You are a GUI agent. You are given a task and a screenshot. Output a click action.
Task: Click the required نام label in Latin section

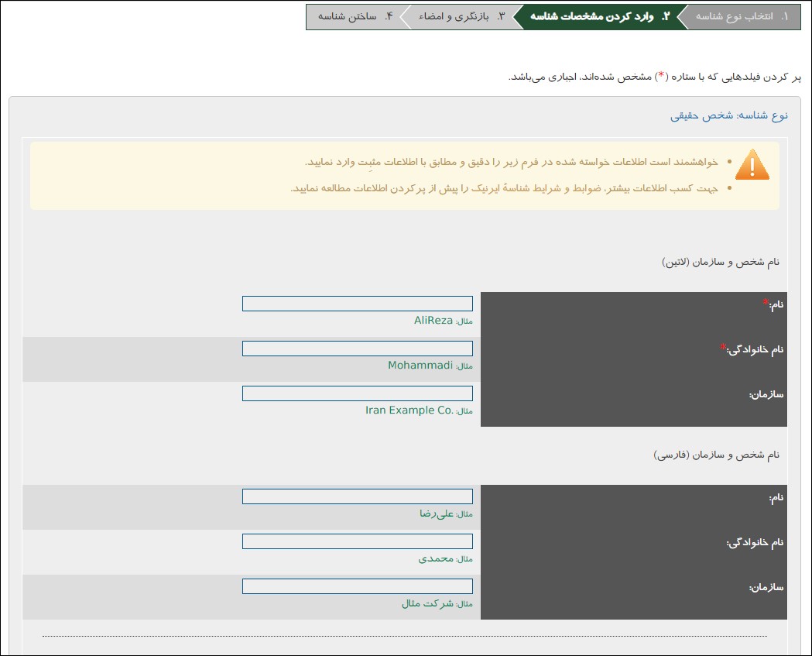(x=774, y=304)
